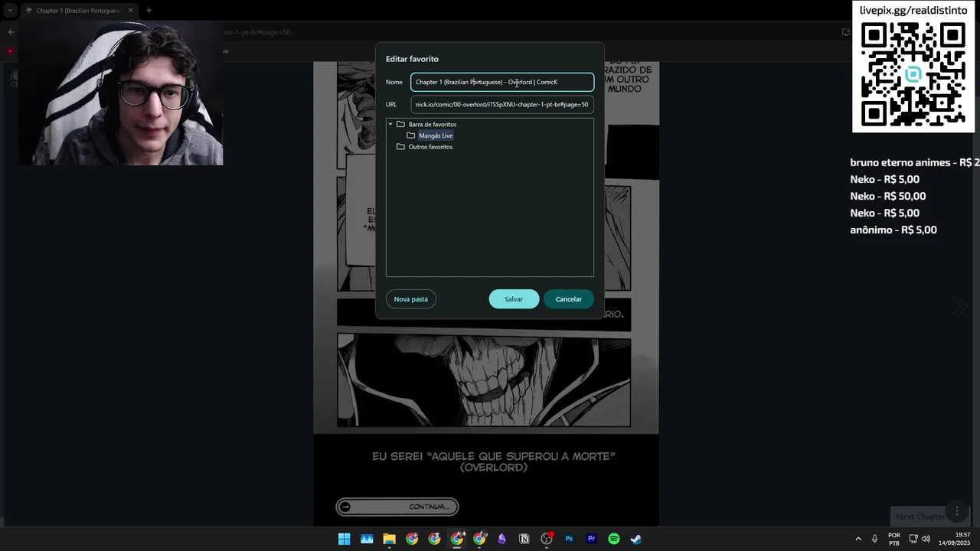Open the volume tray icon

pos(926,539)
